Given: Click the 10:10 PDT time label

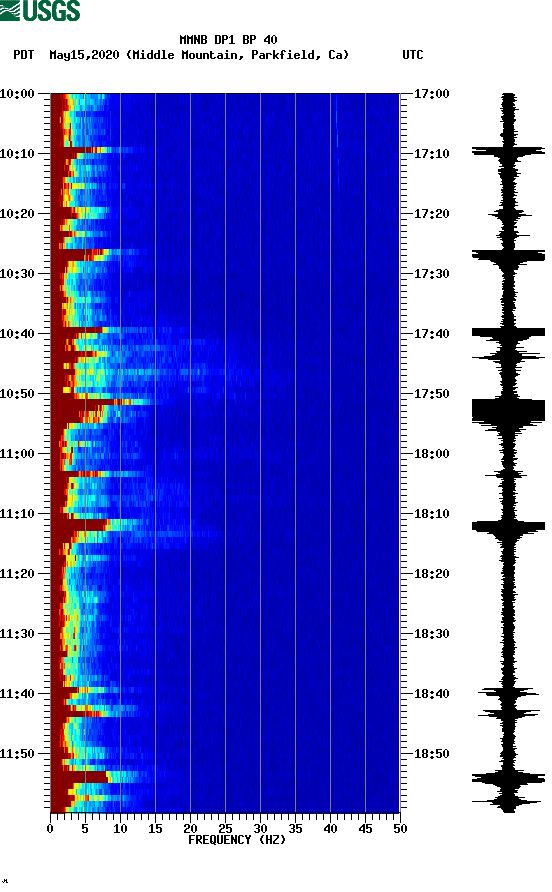Looking at the screenshot, I should 18,154.
